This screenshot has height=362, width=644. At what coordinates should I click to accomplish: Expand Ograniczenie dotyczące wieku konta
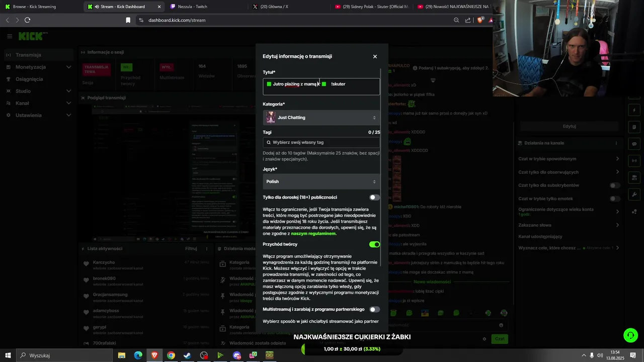pyautogui.click(x=569, y=212)
